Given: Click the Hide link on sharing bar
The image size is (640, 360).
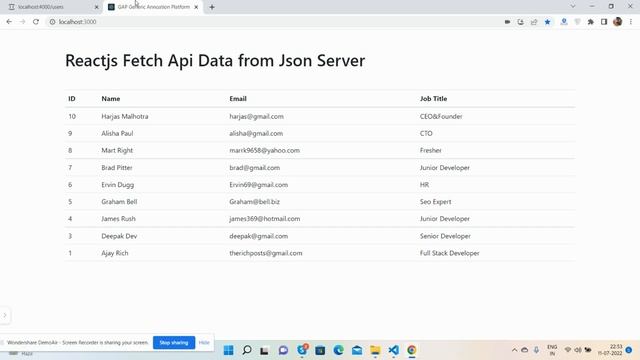Looking at the screenshot, I should (x=204, y=342).
